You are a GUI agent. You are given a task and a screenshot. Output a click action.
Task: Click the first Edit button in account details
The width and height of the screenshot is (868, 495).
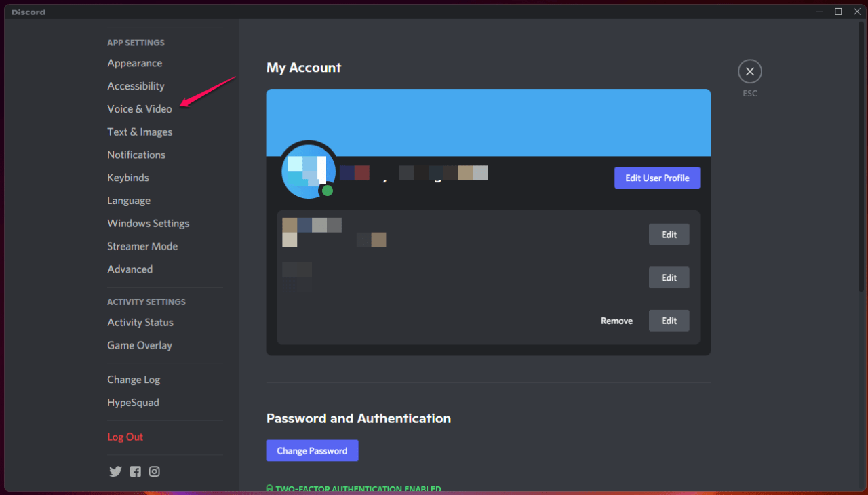pyautogui.click(x=669, y=235)
